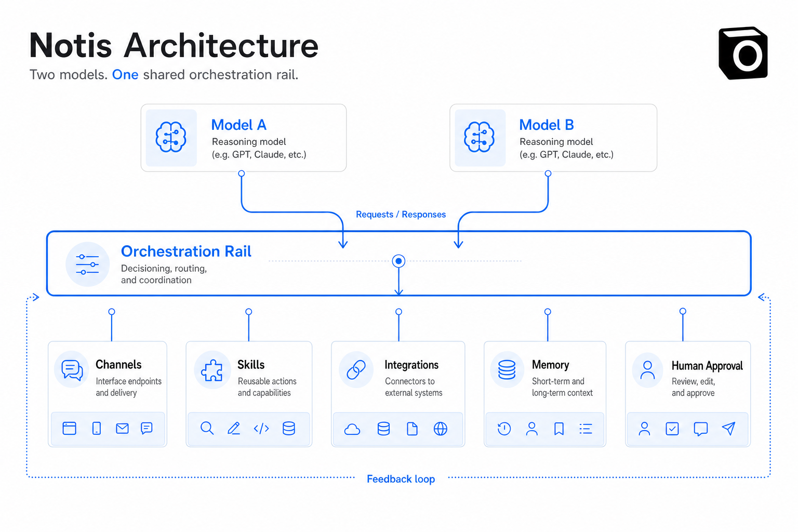798x532 pixels.
Task: Click the 'Memory' card title
Action: pyautogui.click(x=551, y=365)
